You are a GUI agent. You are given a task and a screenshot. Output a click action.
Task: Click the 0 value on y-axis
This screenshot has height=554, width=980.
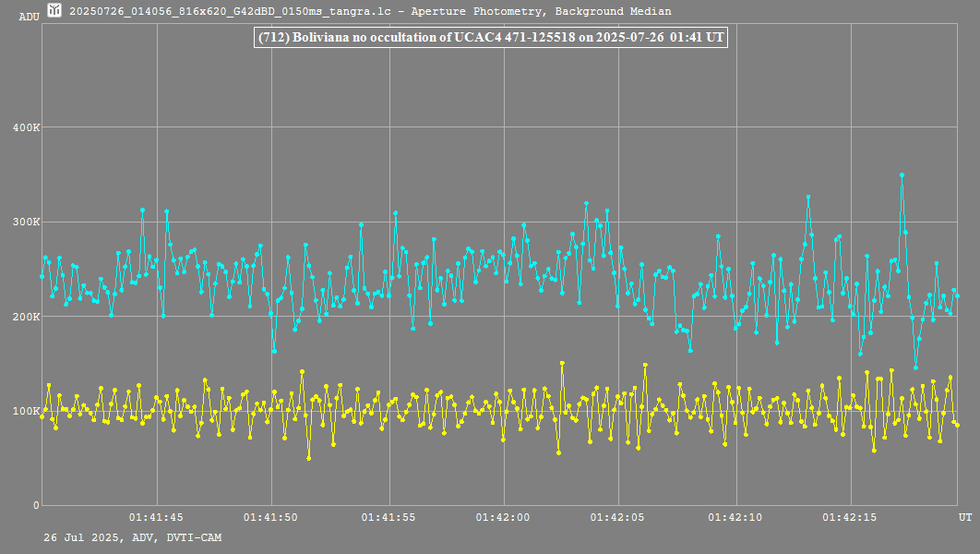point(36,505)
